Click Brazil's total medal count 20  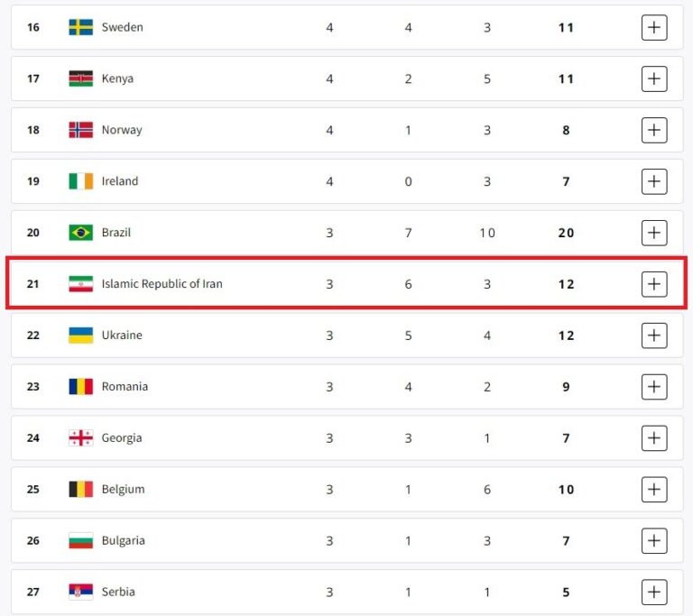[566, 233]
